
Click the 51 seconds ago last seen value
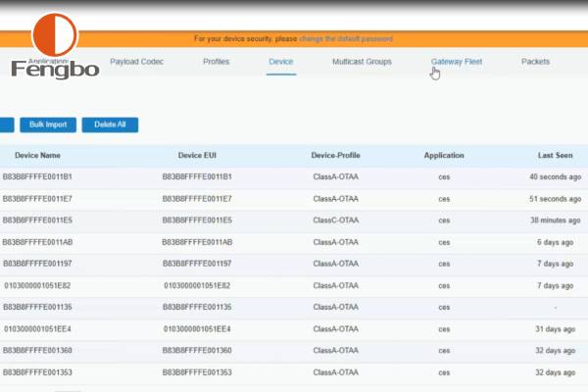click(555, 199)
